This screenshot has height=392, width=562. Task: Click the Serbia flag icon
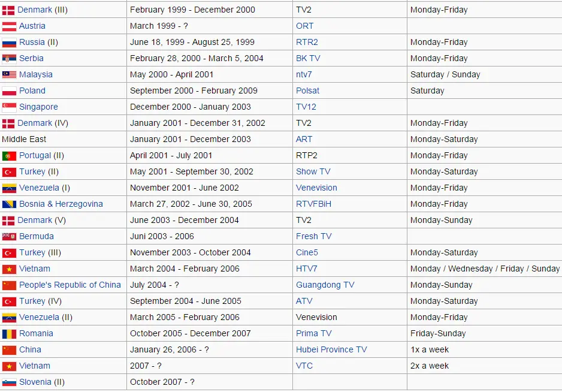click(9, 59)
